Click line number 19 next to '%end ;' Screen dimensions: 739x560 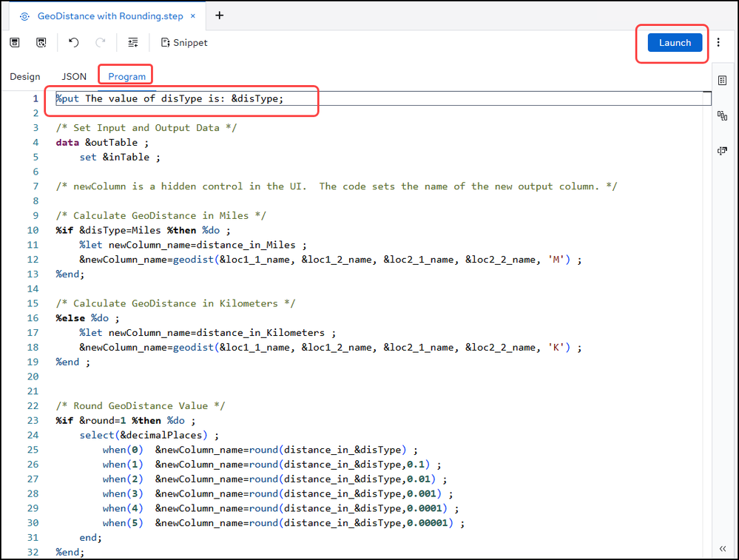(x=33, y=362)
